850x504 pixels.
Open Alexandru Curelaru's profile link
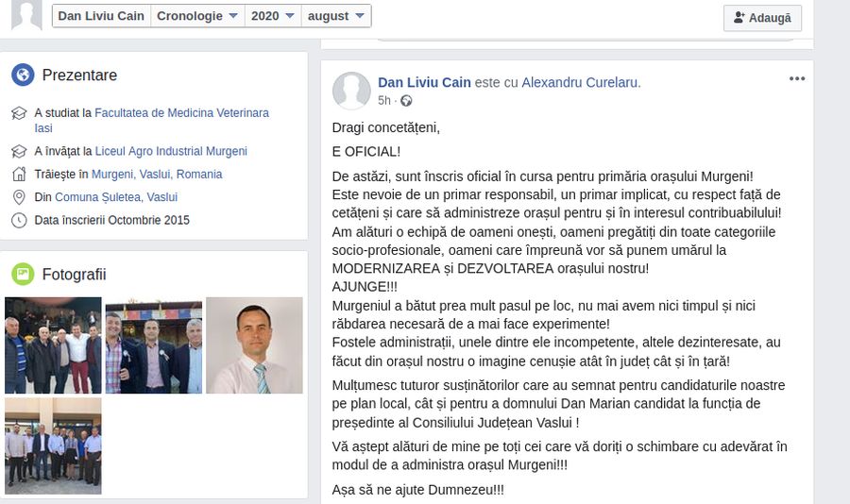(x=581, y=82)
